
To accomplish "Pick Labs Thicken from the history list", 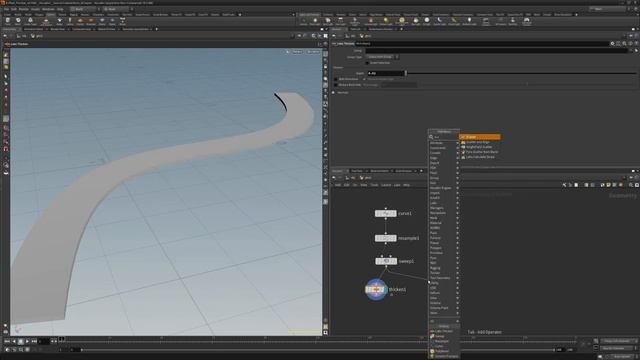I will 444,331.
